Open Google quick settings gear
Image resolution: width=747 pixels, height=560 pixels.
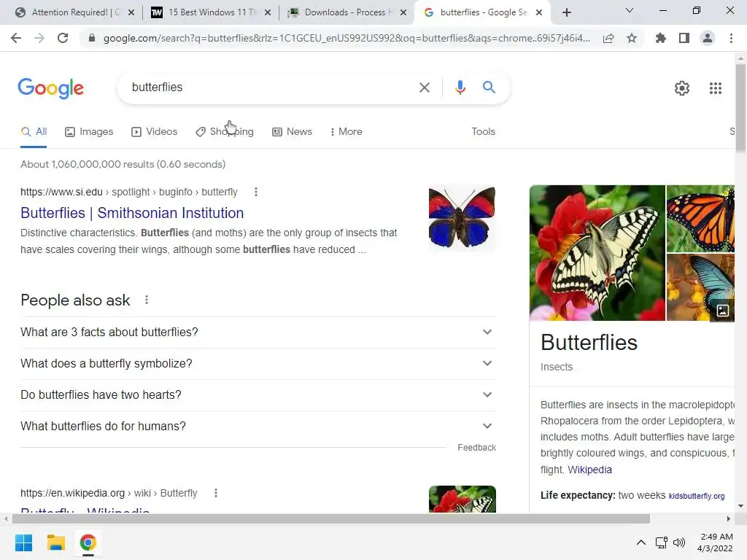point(682,88)
